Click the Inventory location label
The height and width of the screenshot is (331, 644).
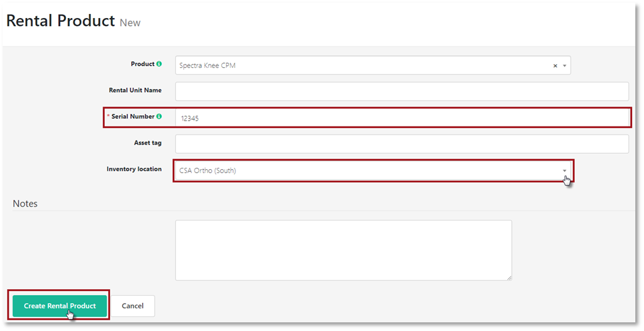point(134,169)
